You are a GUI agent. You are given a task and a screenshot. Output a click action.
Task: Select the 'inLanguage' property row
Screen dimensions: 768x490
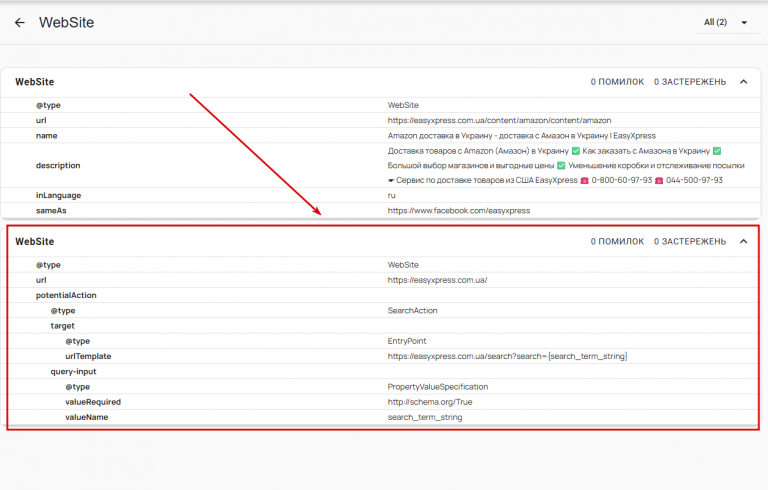[x=381, y=196]
